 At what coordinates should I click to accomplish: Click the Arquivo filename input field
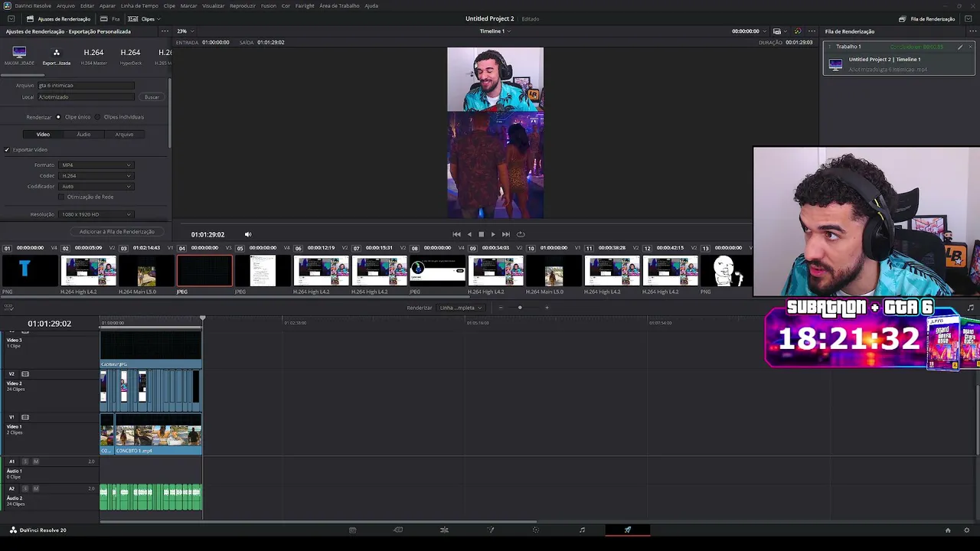coord(86,86)
